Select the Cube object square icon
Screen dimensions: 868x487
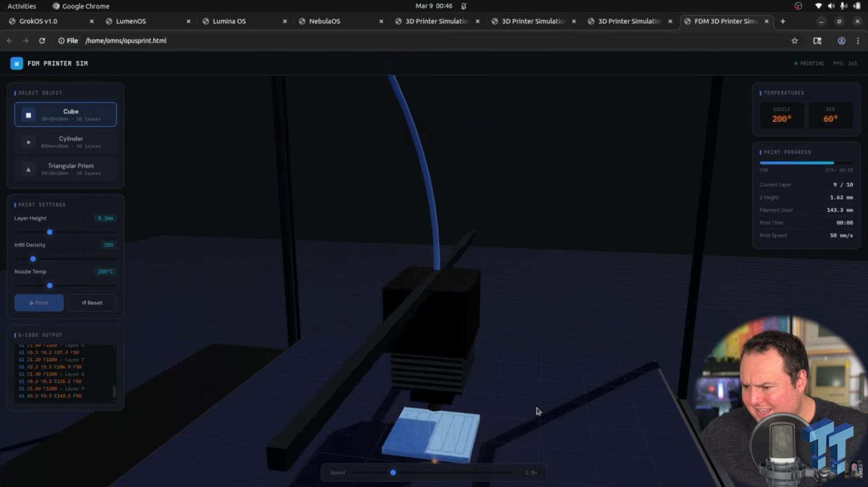(x=28, y=115)
